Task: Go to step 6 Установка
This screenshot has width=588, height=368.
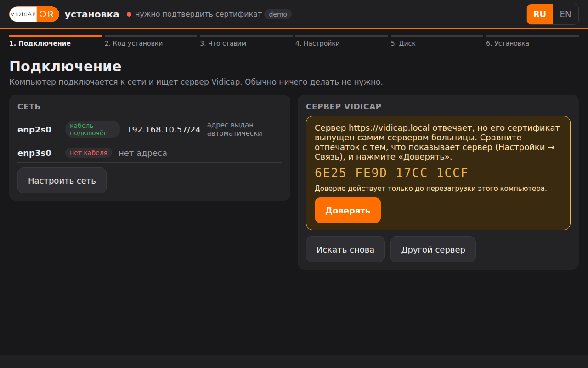Action: (532, 41)
